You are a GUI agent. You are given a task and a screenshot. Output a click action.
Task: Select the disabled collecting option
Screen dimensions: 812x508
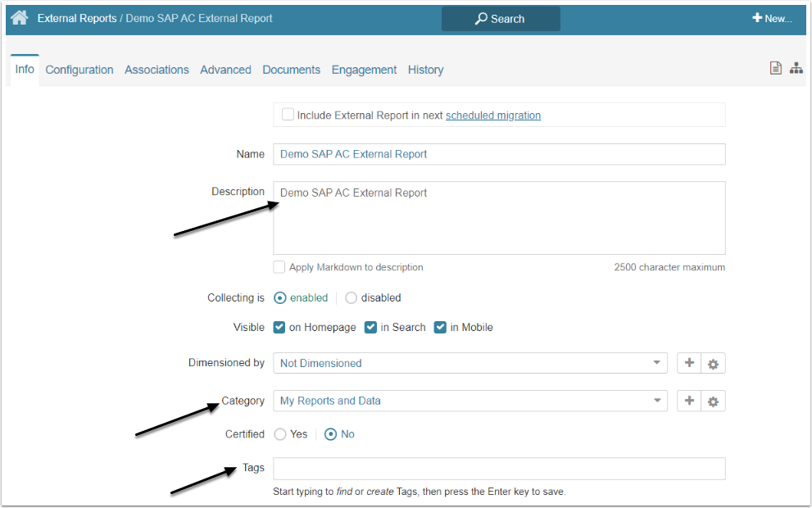tap(352, 297)
